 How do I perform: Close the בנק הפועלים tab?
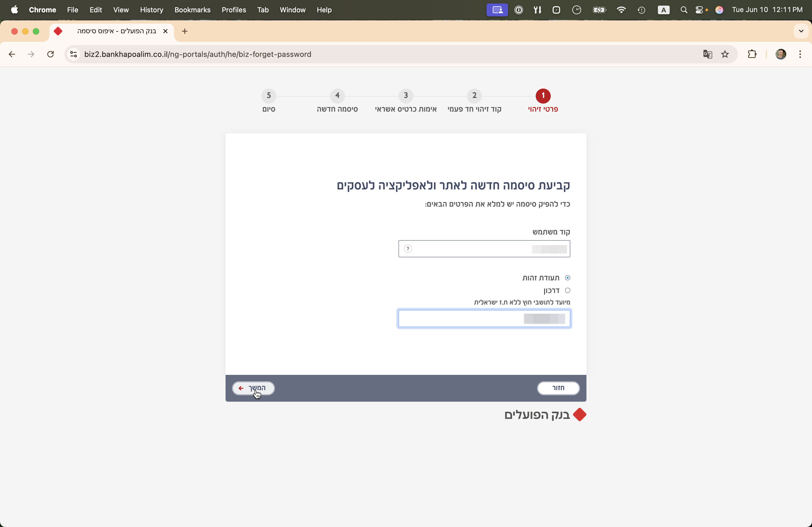pyautogui.click(x=165, y=31)
